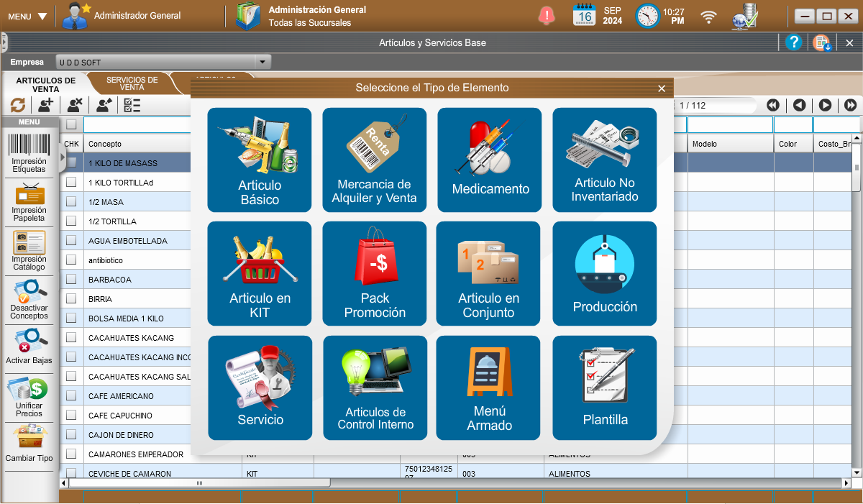Check the box for AGUA EMBOTELLADA row
863x504 pixels.
click(71, 241)
